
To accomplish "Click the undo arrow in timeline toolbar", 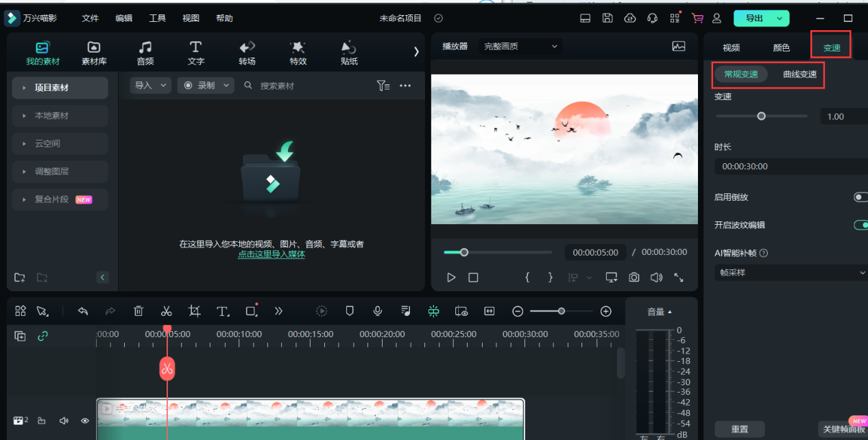I will click(83, 311).
